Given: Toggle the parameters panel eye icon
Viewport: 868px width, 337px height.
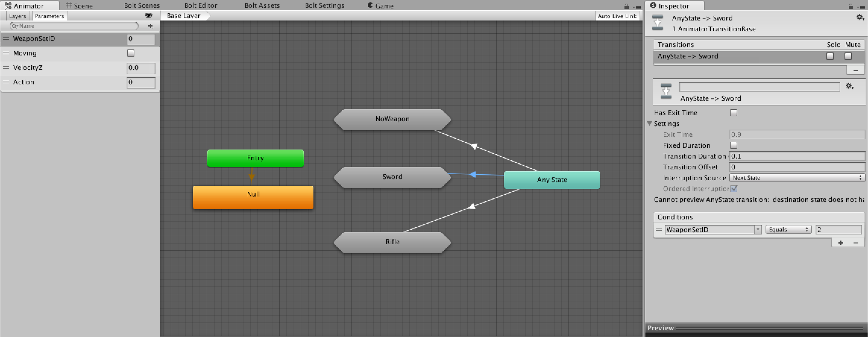Looking at the screenshot, I should (x=148, y=15).
